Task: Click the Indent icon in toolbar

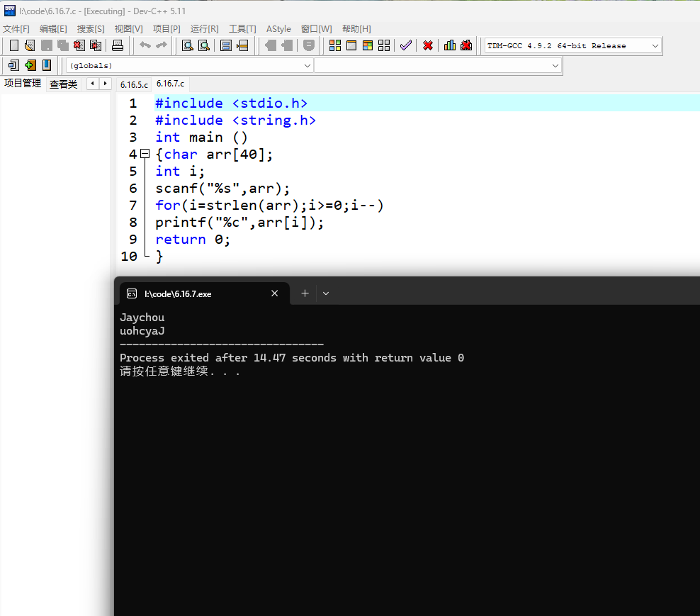Action: (271, 45)
